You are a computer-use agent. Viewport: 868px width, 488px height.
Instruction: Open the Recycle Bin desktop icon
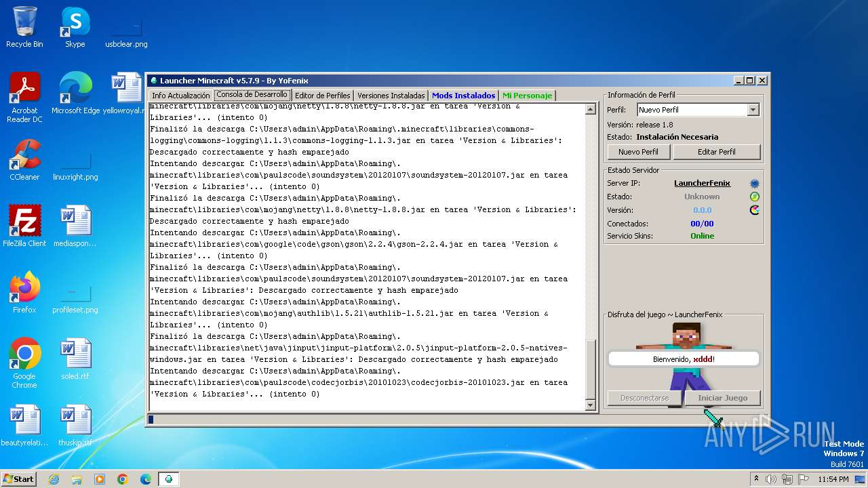tap(24, 27)
